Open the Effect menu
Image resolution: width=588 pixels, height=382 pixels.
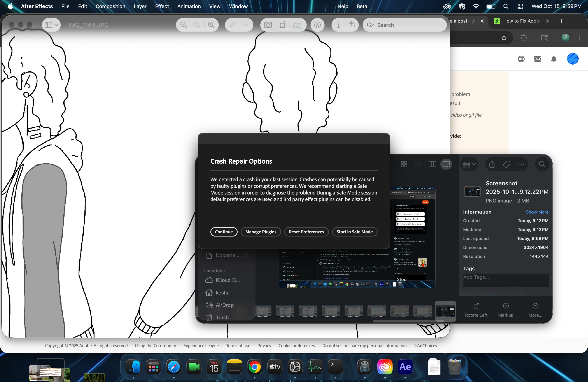[162, 6]
